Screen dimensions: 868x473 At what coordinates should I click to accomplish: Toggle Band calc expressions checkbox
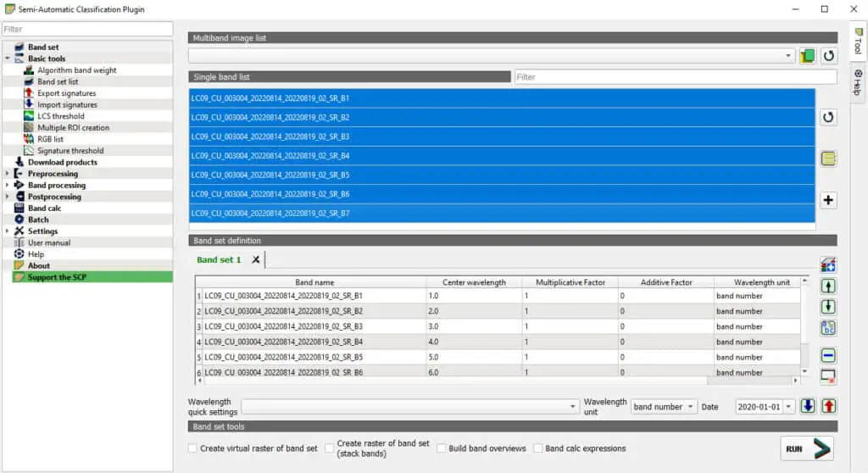(537, 448)
